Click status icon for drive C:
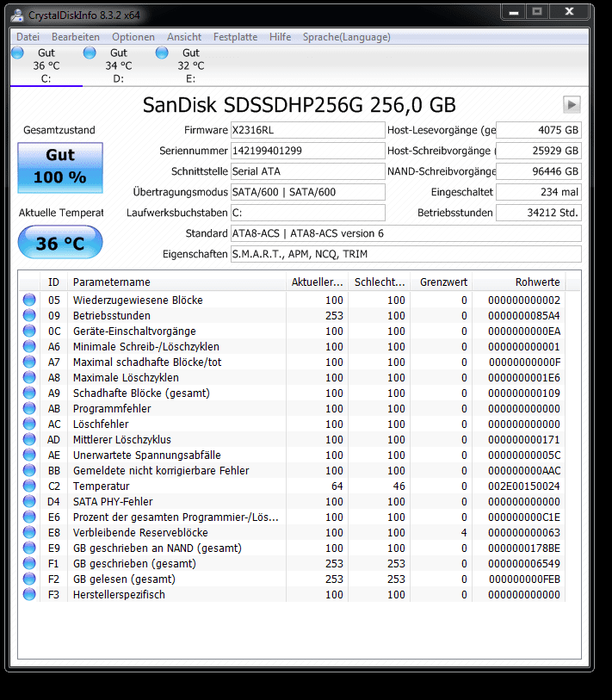Screen dimensions: 612x700 point(18,53)
